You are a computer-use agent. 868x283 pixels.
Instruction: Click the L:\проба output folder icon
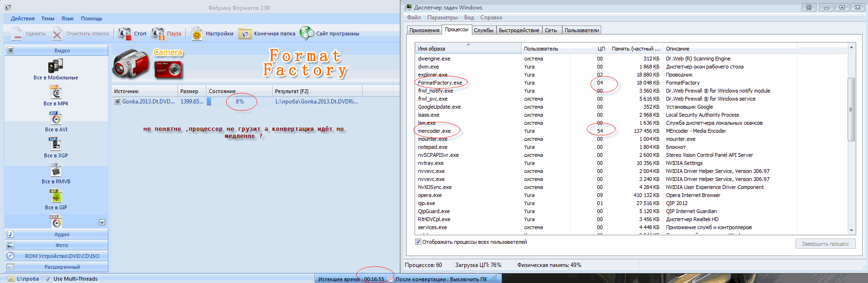(x=11, y=279)
